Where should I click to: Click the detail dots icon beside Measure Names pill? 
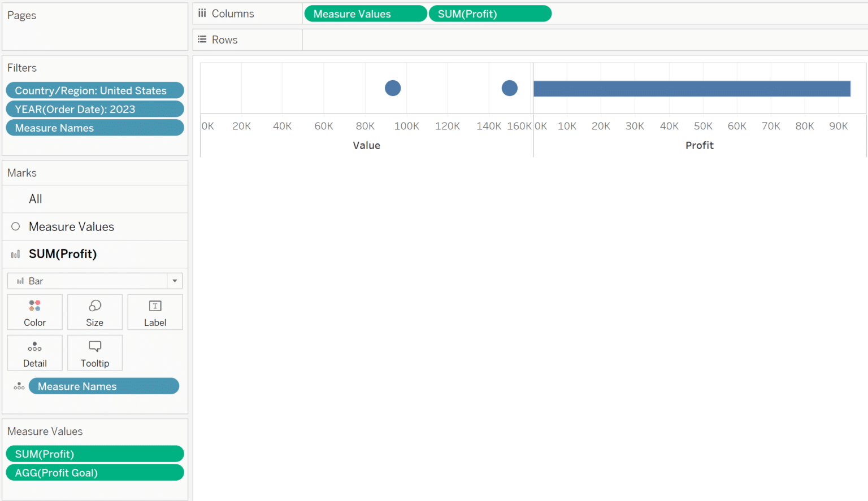tap(19, 386)
